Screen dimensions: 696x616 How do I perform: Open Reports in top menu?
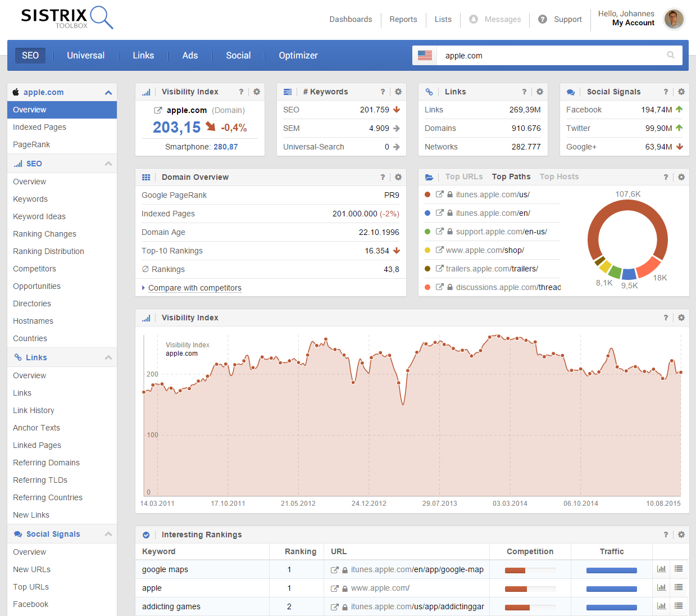pos(403,19)
